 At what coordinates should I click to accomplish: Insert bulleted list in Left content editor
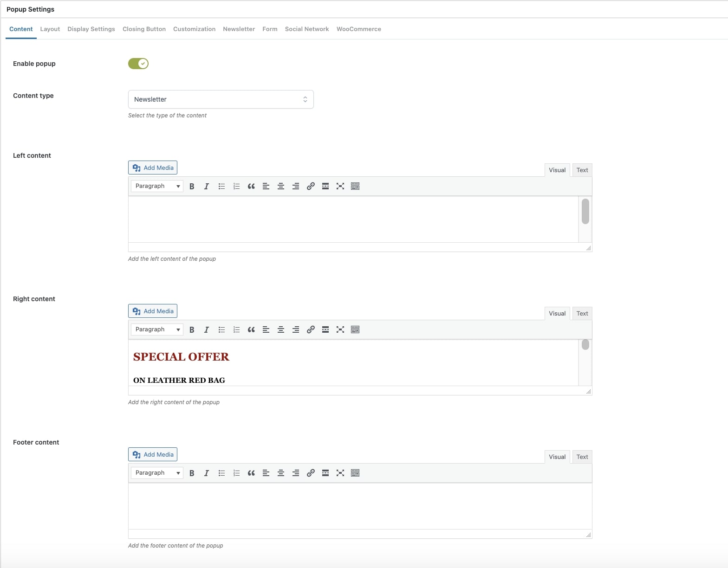point(221,186)
